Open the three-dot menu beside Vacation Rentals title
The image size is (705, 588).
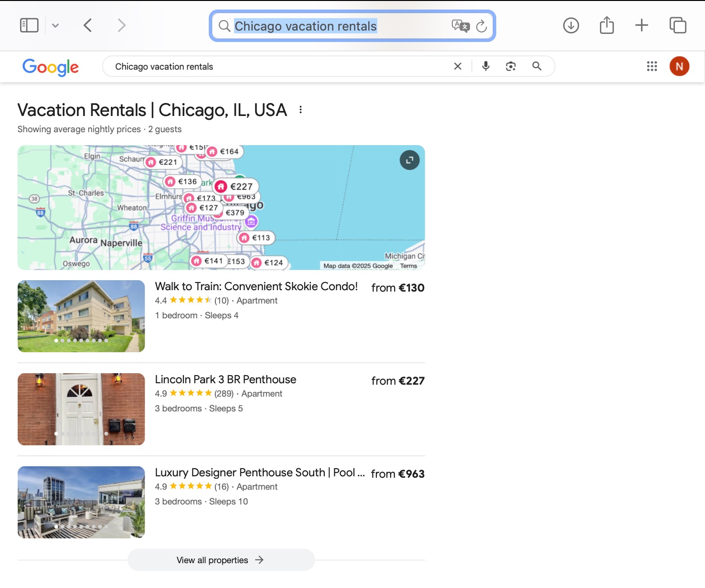tap(300, 109)
